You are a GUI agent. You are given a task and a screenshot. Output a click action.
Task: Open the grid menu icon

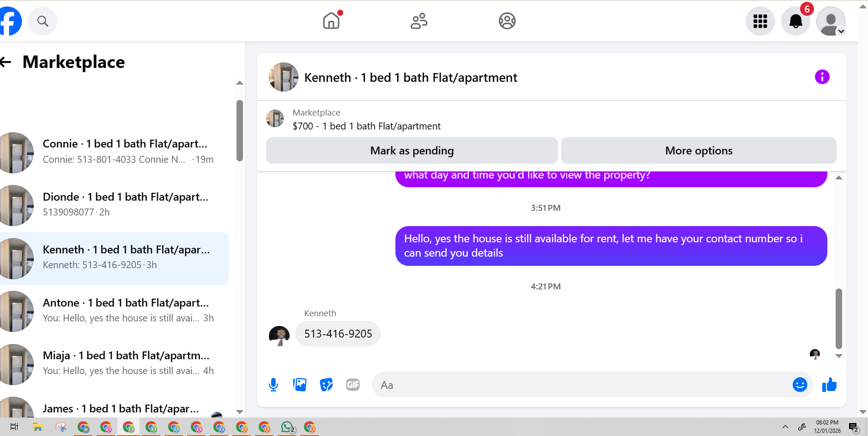tap(760, 21)
